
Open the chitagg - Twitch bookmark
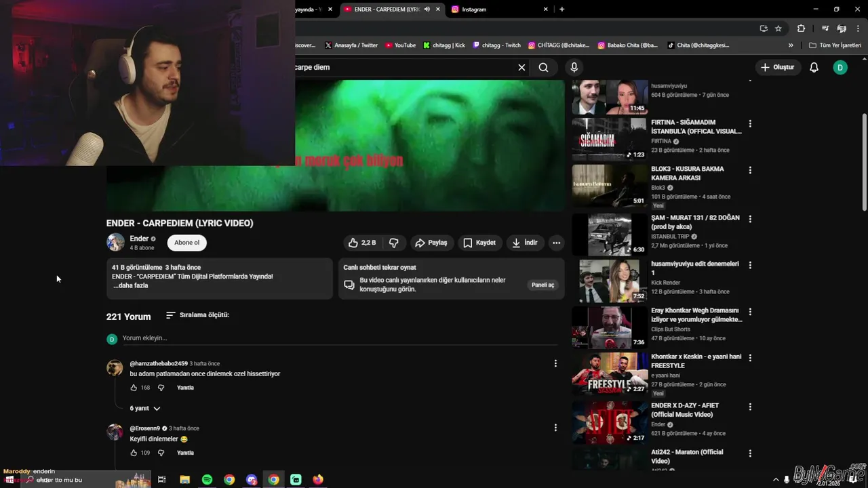(497, 45)
